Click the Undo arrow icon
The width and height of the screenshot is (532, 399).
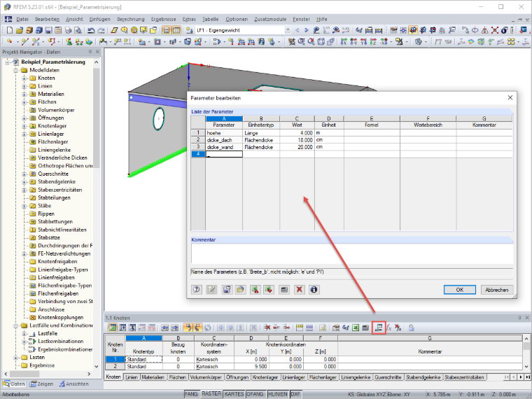click(91, 30)
